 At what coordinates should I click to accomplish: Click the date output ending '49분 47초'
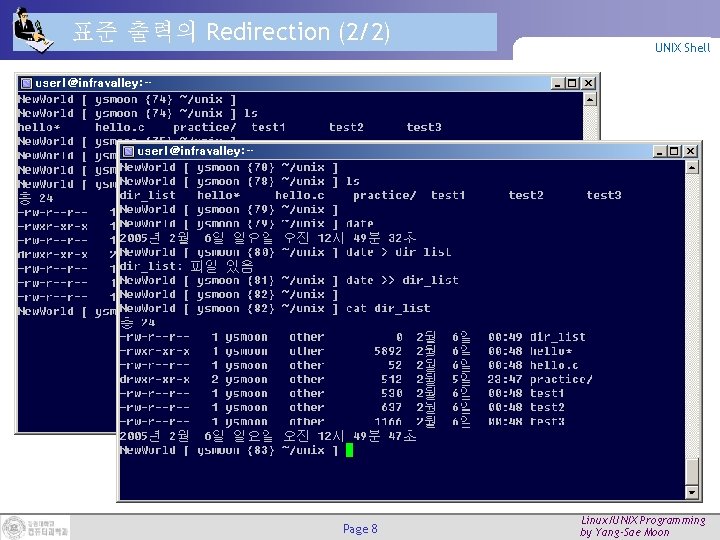268,436
